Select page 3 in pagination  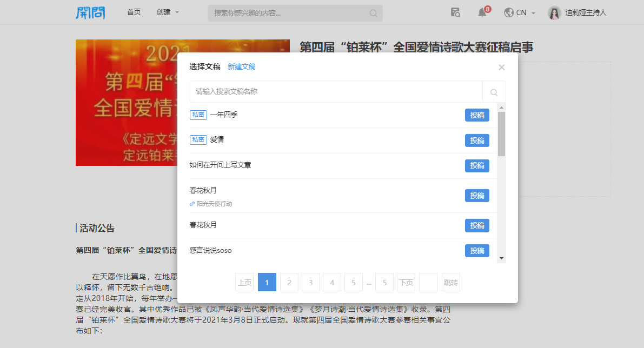(x=311, y=282)
